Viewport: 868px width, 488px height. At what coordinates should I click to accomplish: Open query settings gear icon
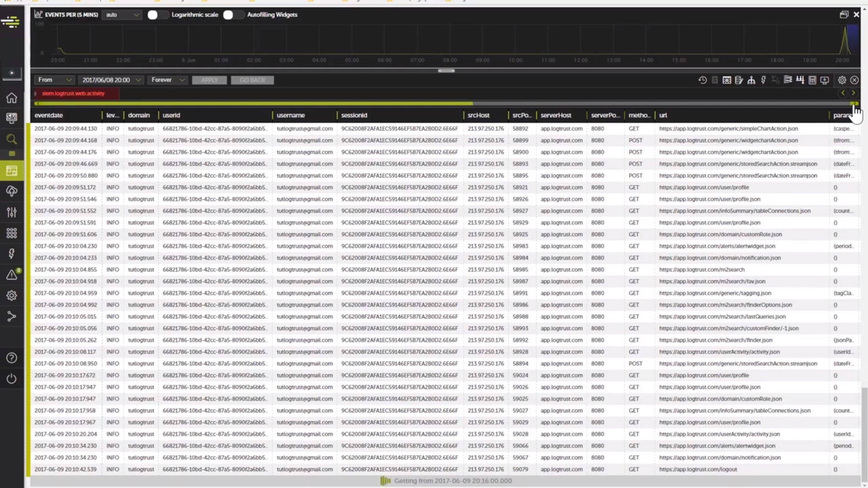tap(842, 80)
